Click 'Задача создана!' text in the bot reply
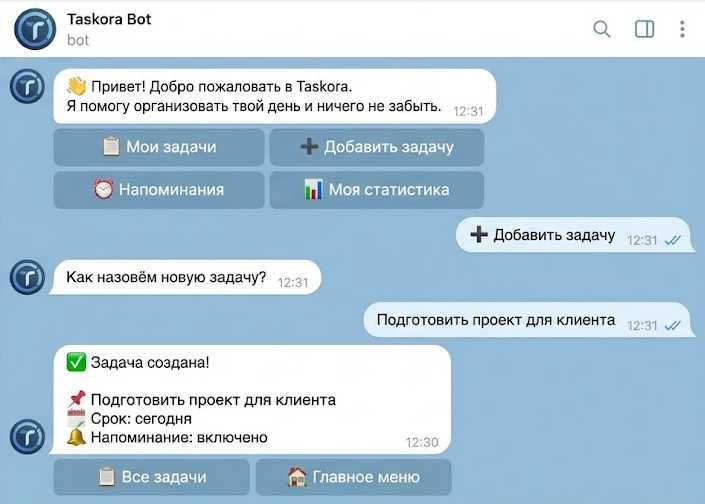Screen dimensions: 705x504 click(x=150, y=362)
